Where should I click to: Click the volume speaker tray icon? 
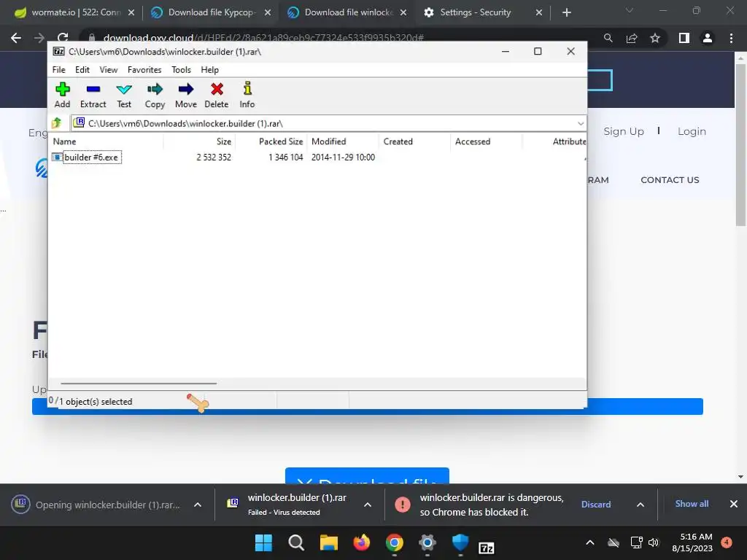(654, 542)
